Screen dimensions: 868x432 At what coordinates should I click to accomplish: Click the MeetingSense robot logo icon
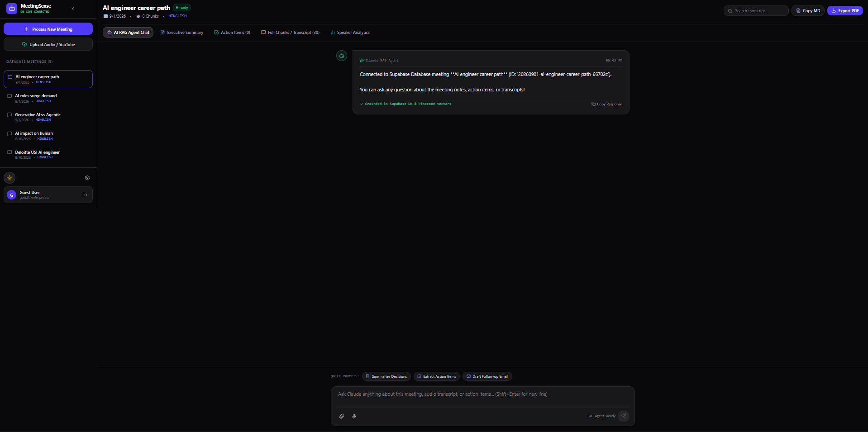[x=12, y=8]
